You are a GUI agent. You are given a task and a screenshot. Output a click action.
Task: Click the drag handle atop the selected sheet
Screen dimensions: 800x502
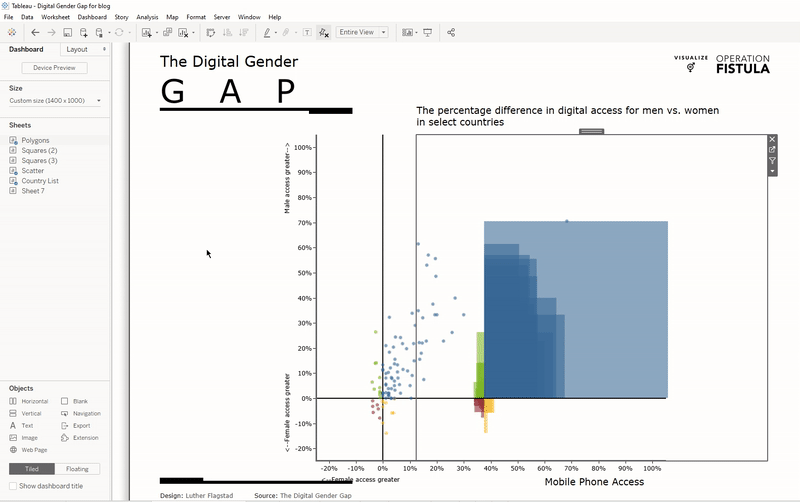tap(591, 131)
